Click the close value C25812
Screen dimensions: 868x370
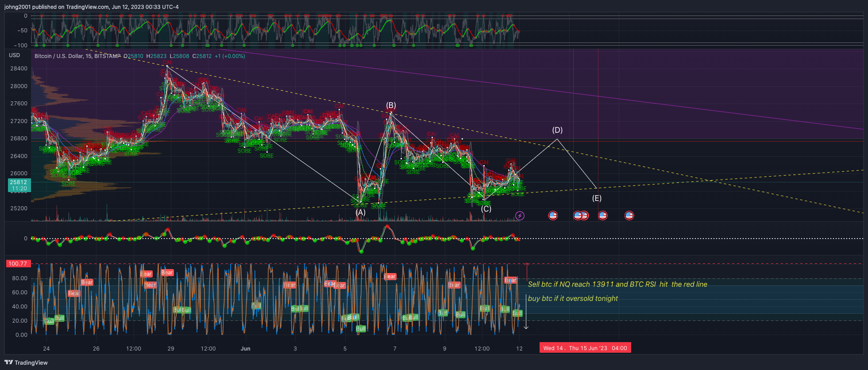click(202, 56)
